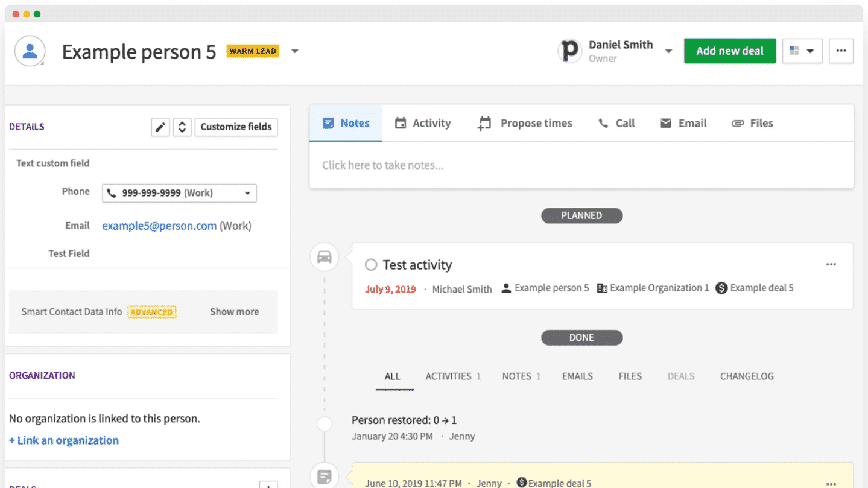The width and height of the screenshot is (868, 488).
Task: Open Example deal 5 link in Test activity
Action: pos(762,288)
